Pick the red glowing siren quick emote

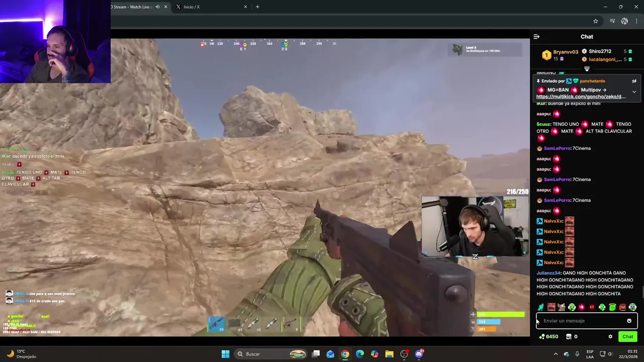click(582, 307)
